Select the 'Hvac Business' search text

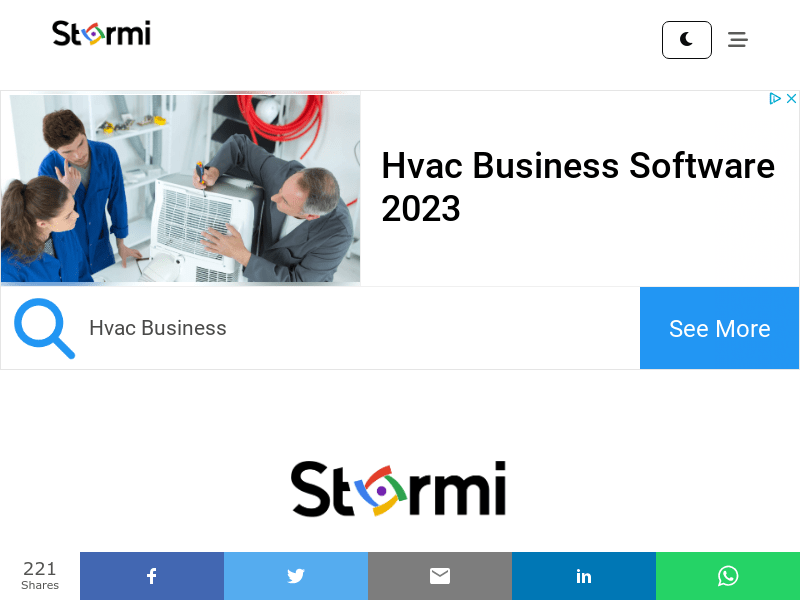(x=158, y=328)
